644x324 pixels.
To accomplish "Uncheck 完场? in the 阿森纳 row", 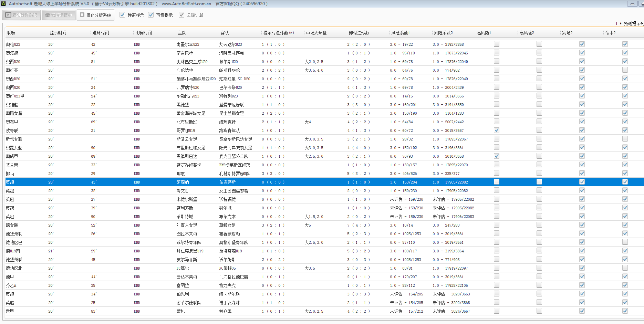I will pyautogui.click(x=582, y=182).
